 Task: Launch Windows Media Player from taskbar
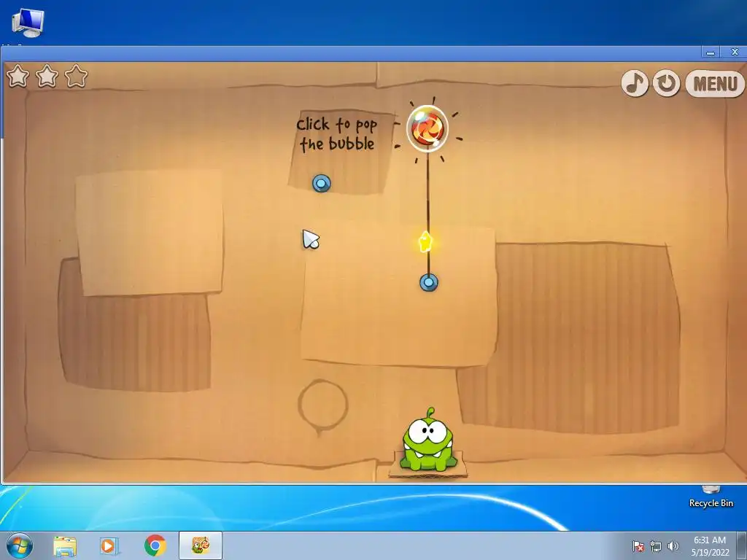pos(109,545)
